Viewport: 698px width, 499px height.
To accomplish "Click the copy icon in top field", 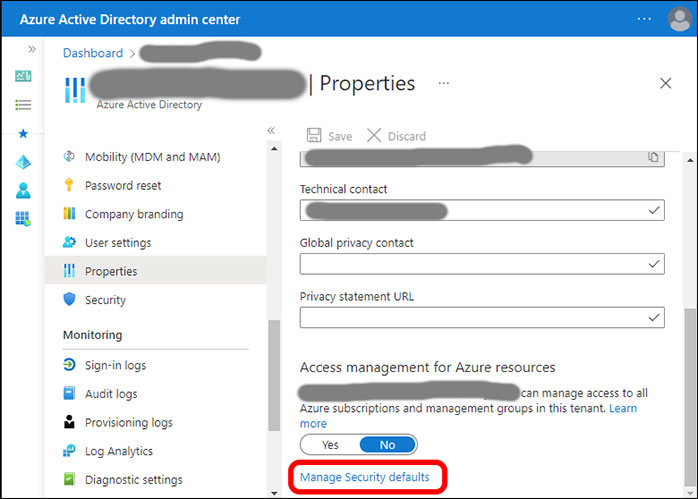I will pos(653,157).
